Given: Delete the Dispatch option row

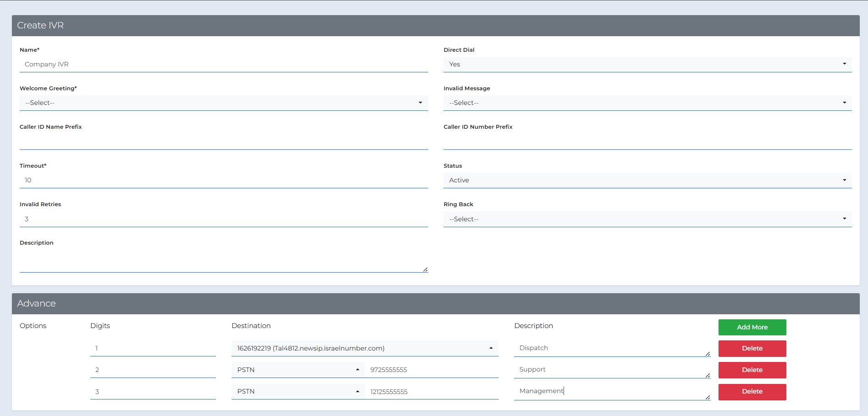Looking at the screenshot, I should (x=752, y=348).
